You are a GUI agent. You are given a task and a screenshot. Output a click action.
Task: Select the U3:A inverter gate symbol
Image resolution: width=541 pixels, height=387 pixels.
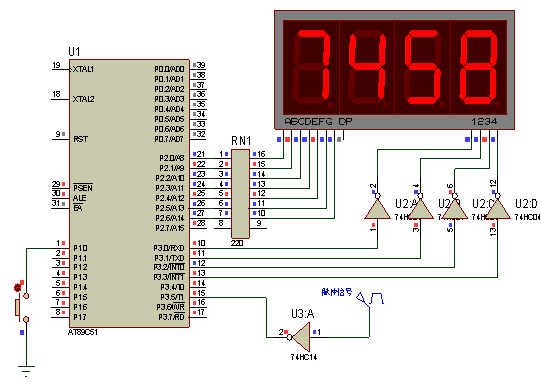click(302, 337)
